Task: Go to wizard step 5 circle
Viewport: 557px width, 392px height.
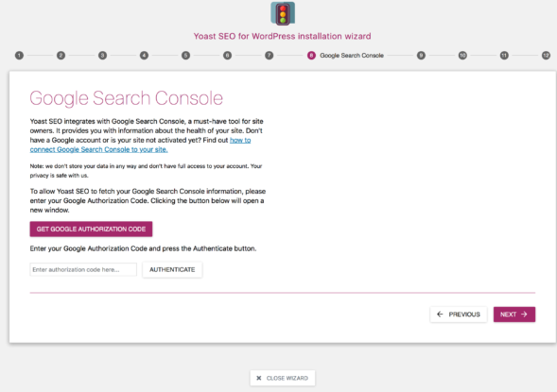Action: tap(185, 56)
